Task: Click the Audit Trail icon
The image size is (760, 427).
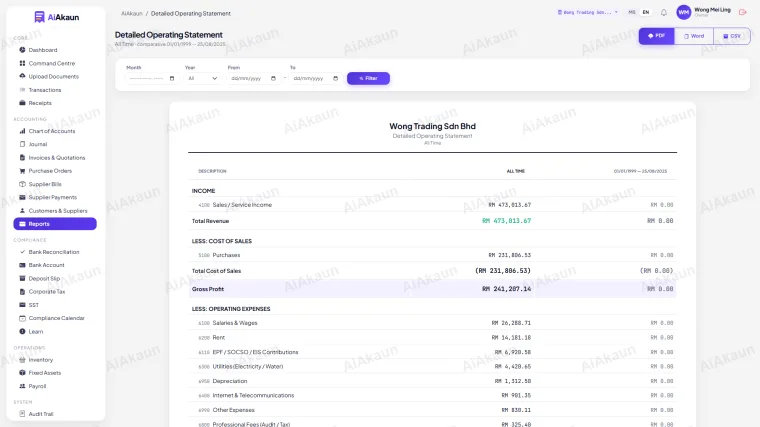Action: [x=22, y=414]
